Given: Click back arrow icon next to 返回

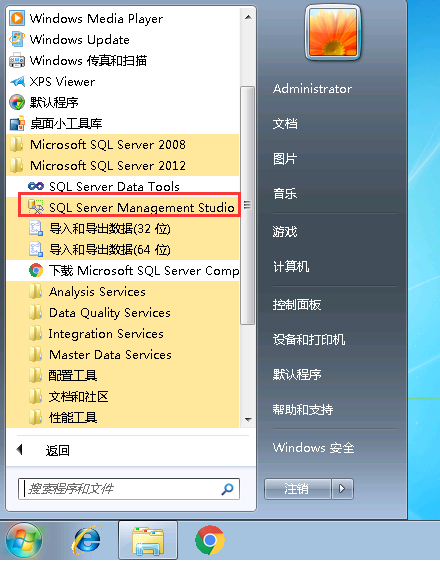Looking at the screenshot, I should click(x=20, y=449).
